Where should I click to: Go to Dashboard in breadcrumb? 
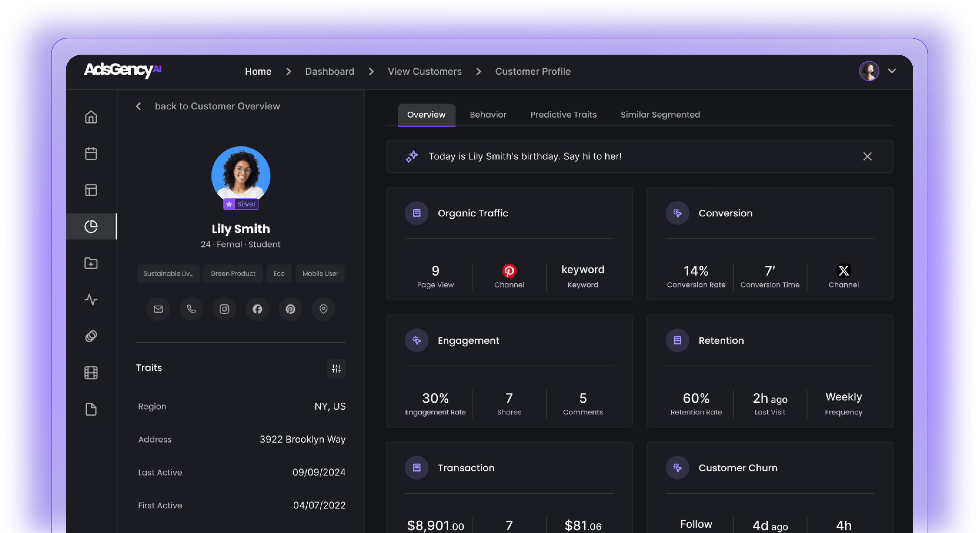(x=329, y=71)
